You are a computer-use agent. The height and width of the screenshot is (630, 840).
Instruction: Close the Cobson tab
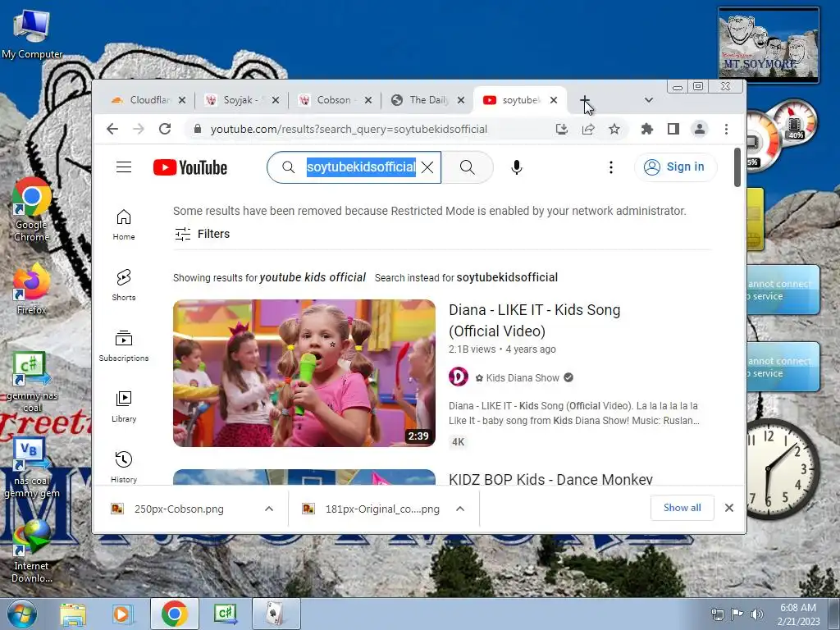(368, 100)
